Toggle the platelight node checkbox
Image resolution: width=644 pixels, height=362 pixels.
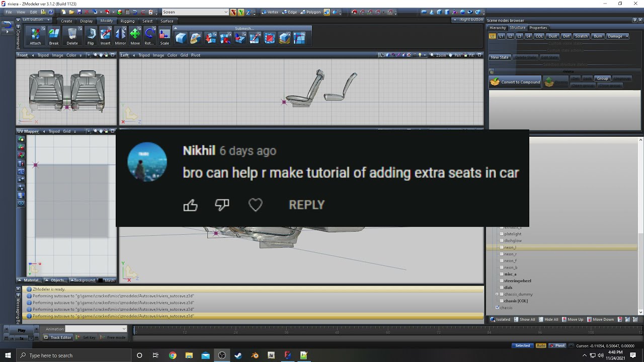(502, 234)
